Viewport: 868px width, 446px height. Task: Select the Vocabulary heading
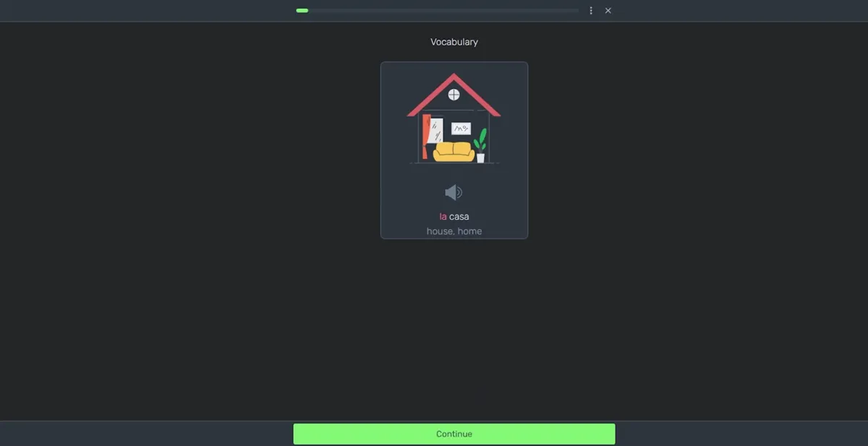[454, 41]
